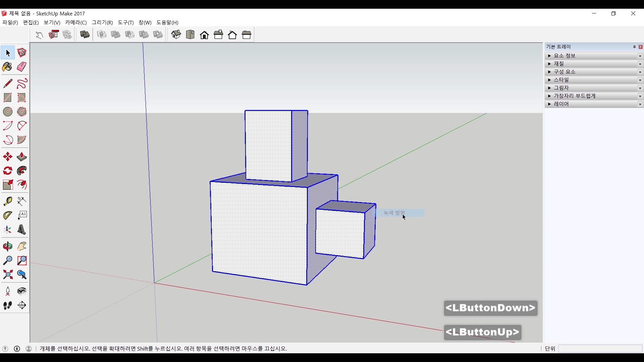Viewport: 644px width, 362px height.
Task: Open the 카메라(C) menu
Action: 76,22
